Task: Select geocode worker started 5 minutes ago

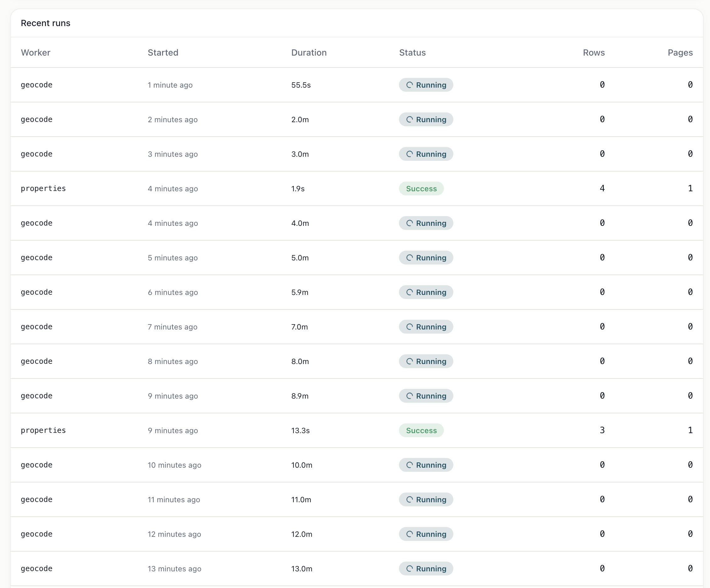Action: pyautogui.click(x=36, y=258)
